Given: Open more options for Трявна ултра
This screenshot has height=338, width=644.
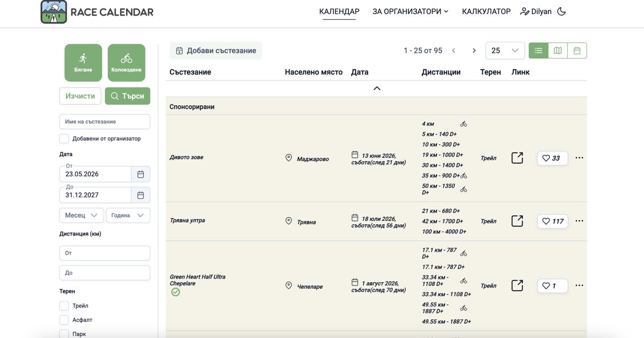Looking at the screenshot, I should [x=579, y=221].
